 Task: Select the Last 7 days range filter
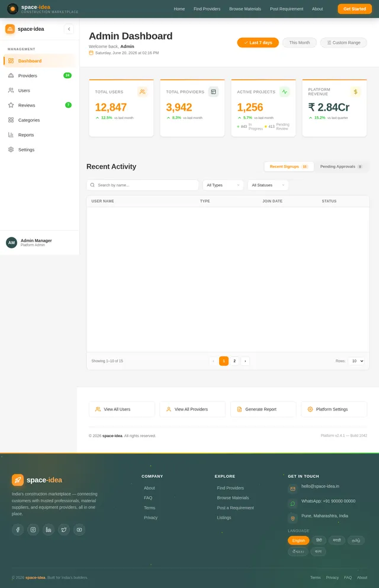coord(258,43)
